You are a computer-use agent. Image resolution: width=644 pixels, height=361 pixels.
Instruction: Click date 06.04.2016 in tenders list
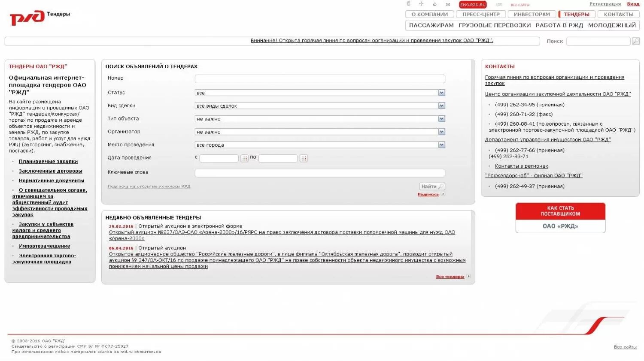(121, 248)
